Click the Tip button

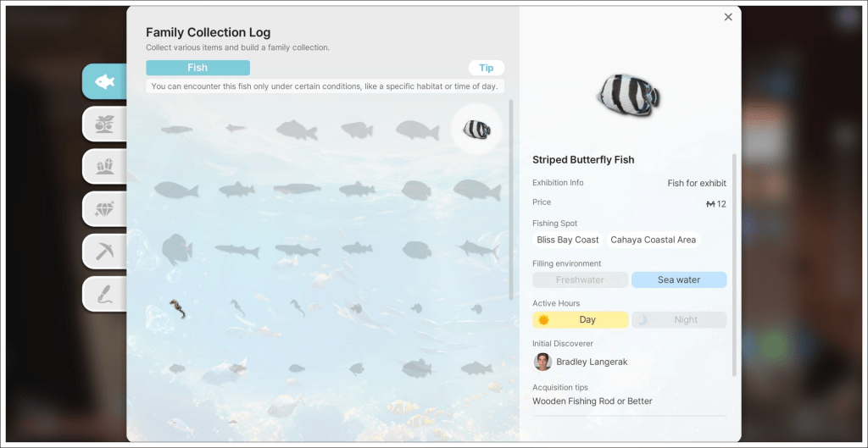tap(486, 68)
